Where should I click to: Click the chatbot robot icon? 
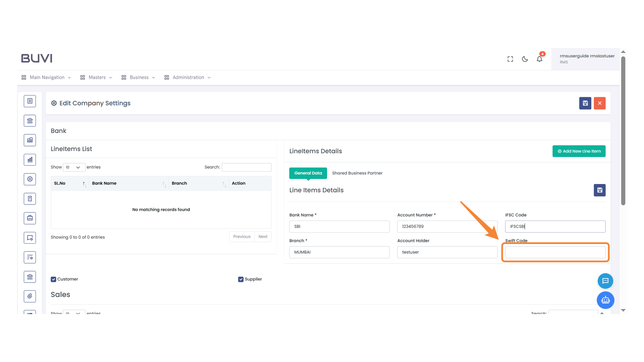click(605, 300)
